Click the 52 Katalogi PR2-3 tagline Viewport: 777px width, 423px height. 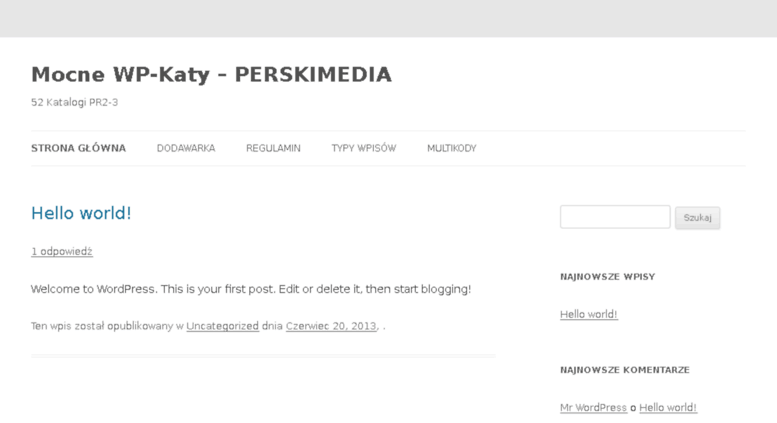coord(74,103)
